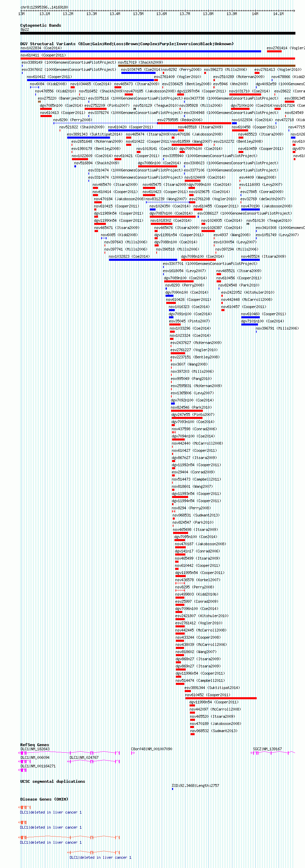Select the DGV Structural Variants track title

coord(127,44)
